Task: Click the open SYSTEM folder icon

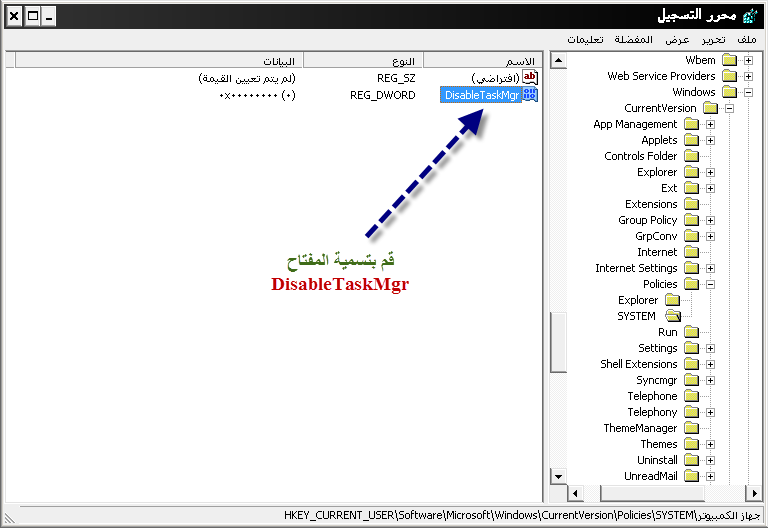Action: (x=673, y=316)
